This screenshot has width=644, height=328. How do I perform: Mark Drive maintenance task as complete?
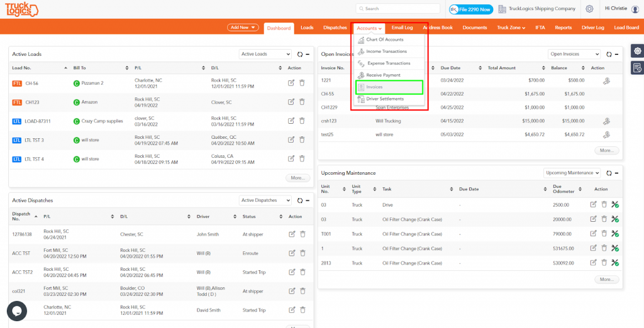click(615, 205)
